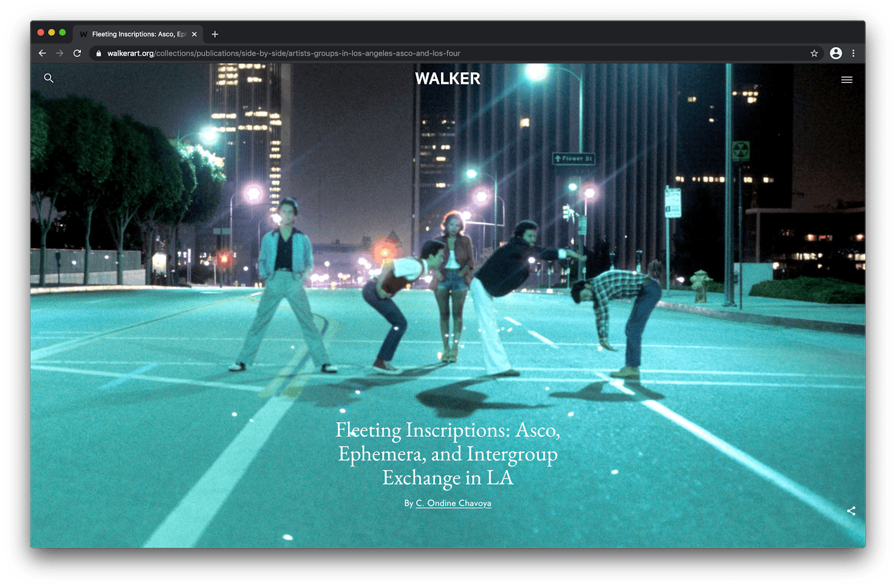Screen dimensions: 896x588
Task: View site info via the lock icon
Action: (x=99, y=54)
